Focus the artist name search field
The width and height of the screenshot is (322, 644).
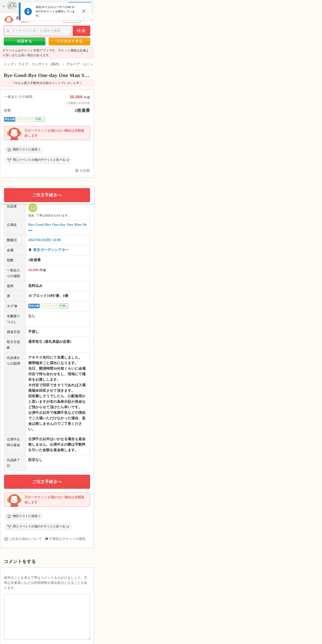click(x=38, y=31)
